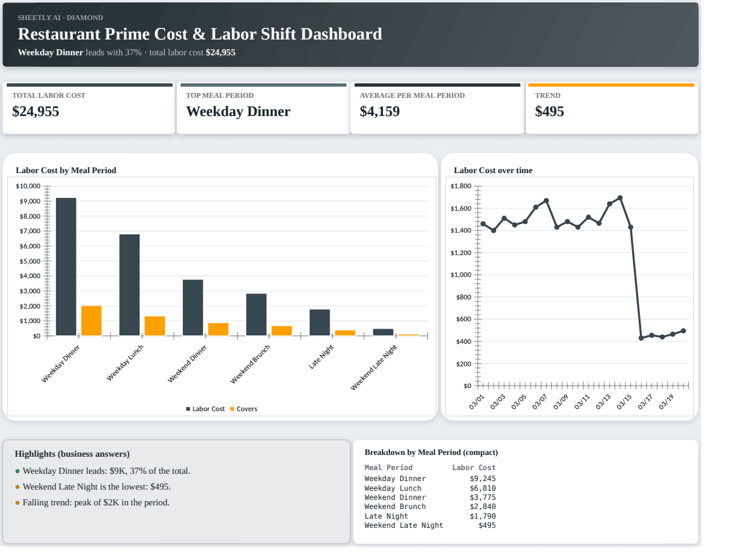
Task: Select the Weekend Brunch orange covers bar
Action: click(282, 331)
